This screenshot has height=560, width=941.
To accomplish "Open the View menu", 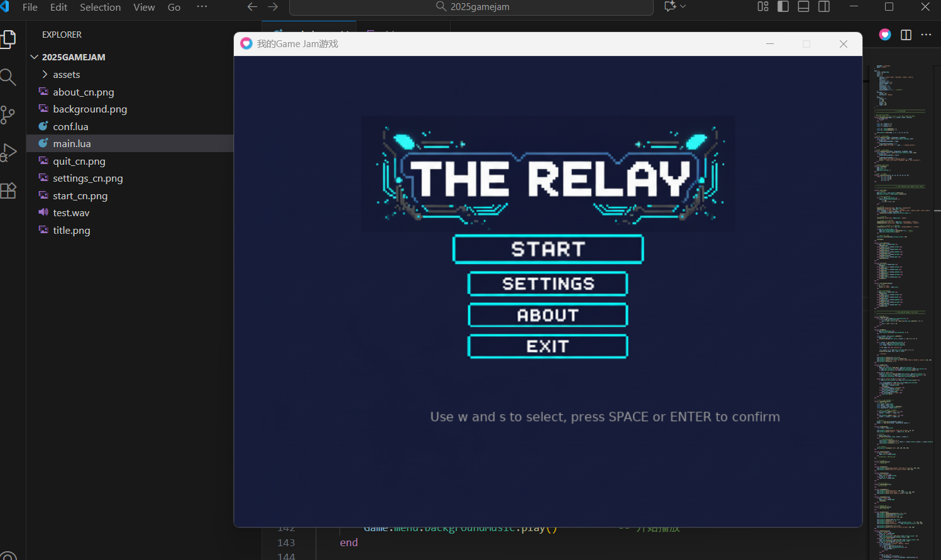I will (144, 8).
